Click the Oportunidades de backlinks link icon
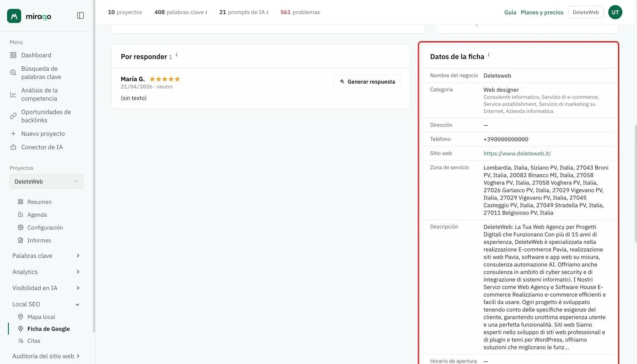The width and height of the screenshot is (637, 364). [13, 116]
